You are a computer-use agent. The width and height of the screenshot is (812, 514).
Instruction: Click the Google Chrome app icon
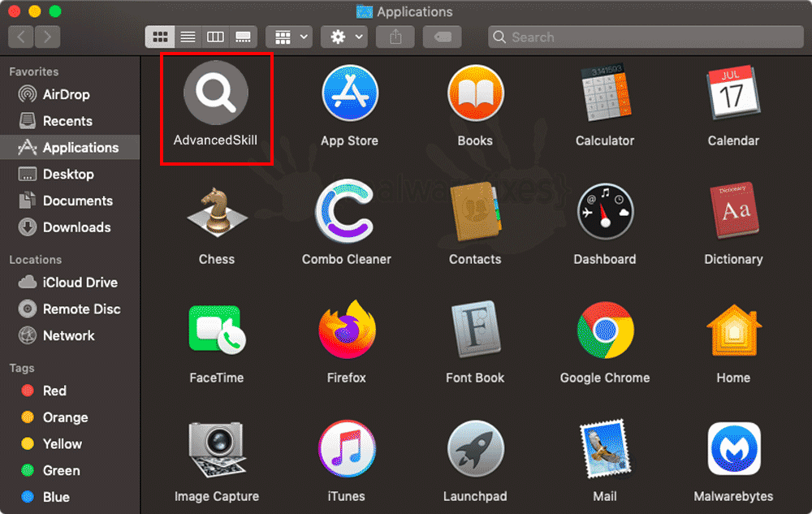click(605, 330)
